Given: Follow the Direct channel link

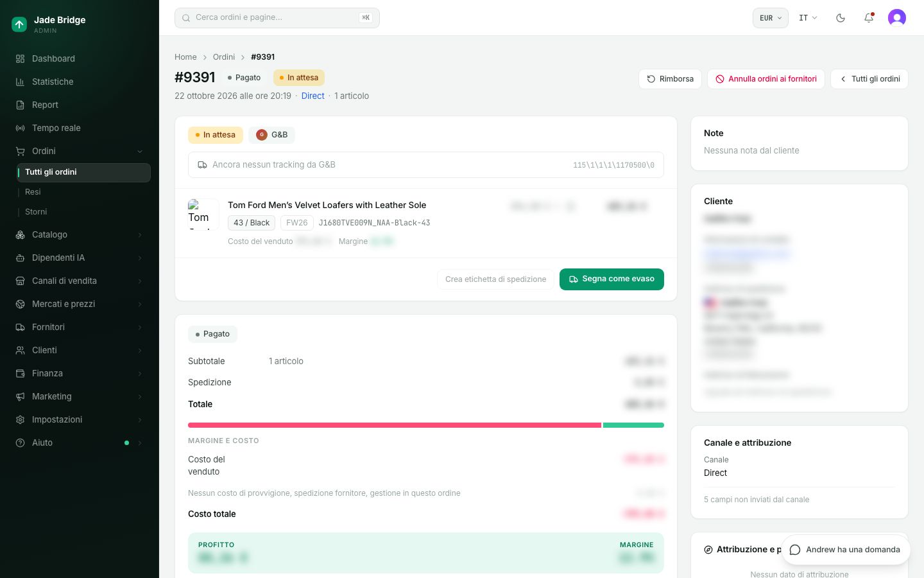Looking at the screenshot, I should [x=313, y=96].
